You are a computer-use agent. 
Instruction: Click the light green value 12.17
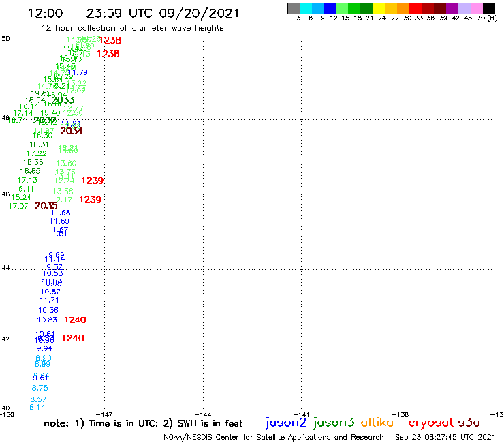[x=62, y=200]
